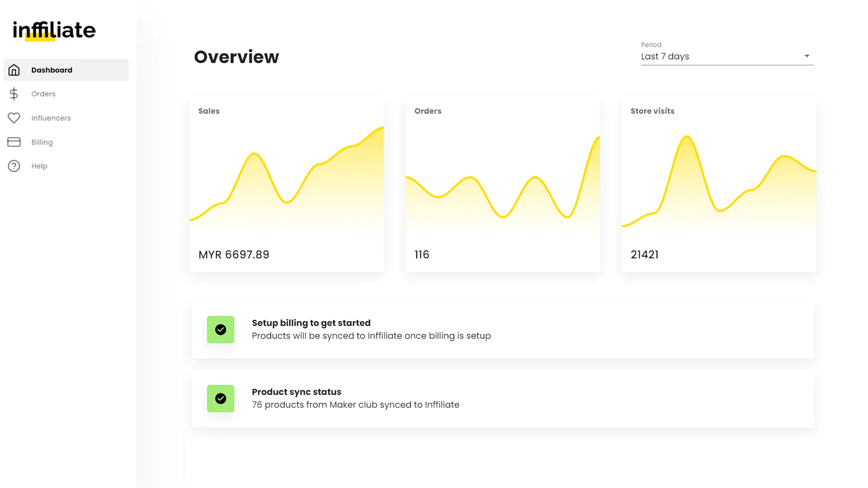Click the Billing credit card icon

(14, 142)
